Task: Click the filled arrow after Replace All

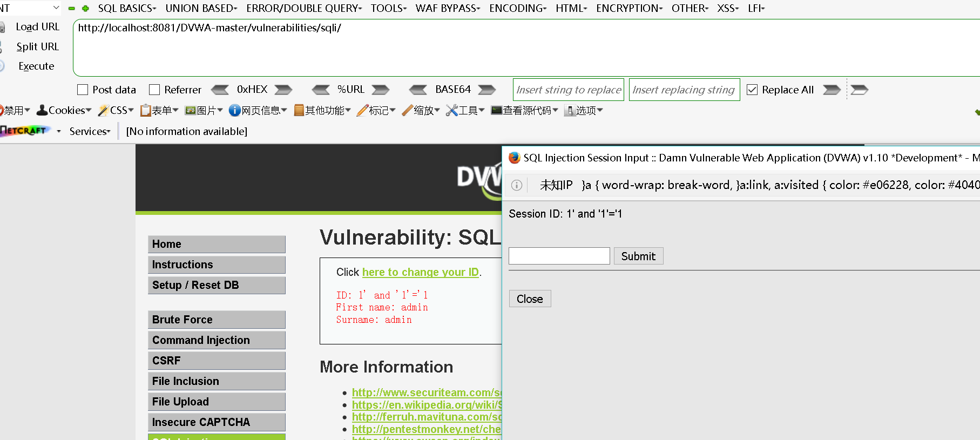Action: [x=832, y=90]
